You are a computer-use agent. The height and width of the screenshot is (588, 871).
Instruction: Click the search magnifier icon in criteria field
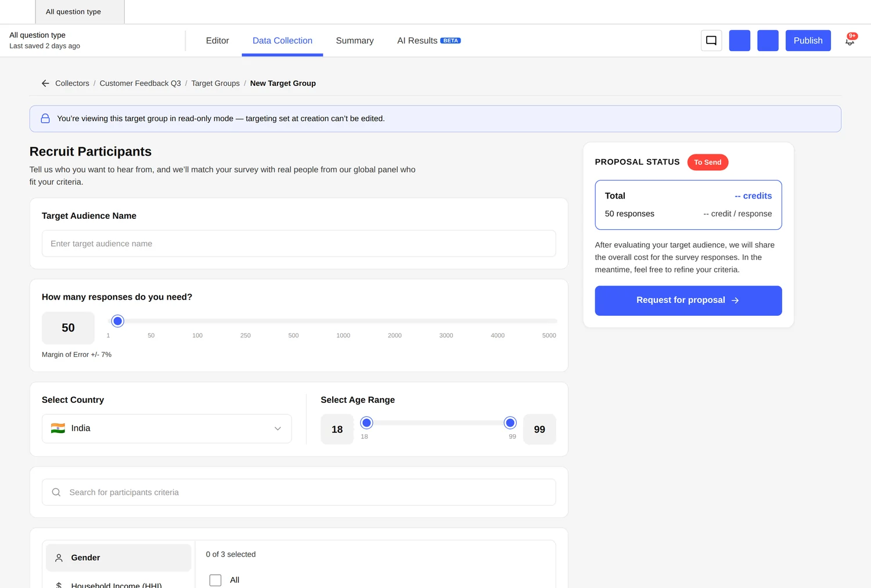coord(56,492)
